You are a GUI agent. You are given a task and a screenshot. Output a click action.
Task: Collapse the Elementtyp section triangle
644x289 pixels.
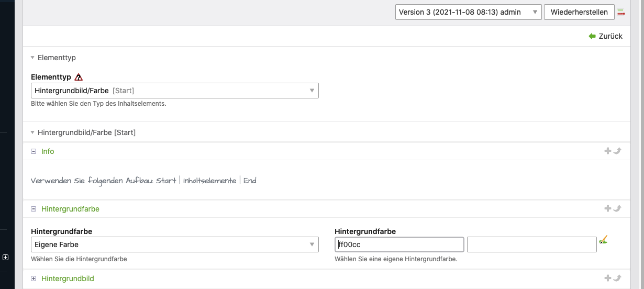click(32, 58)
